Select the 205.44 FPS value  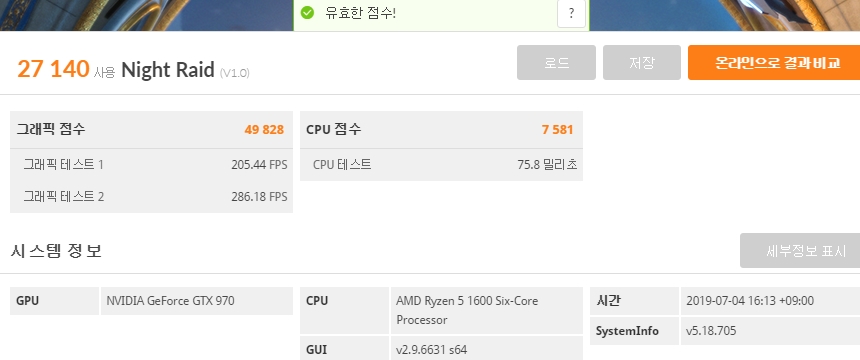(x=259, y=164)
